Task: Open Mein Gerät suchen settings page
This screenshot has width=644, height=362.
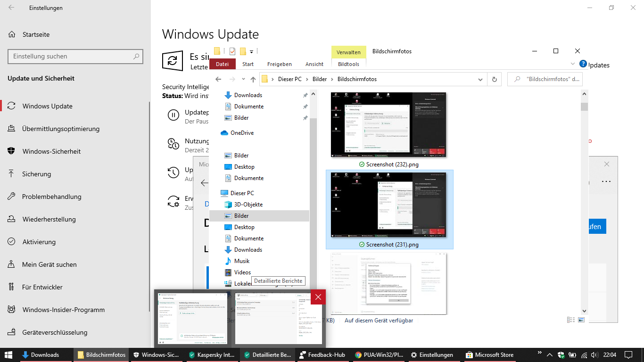Action: click(x=49, y=264)
